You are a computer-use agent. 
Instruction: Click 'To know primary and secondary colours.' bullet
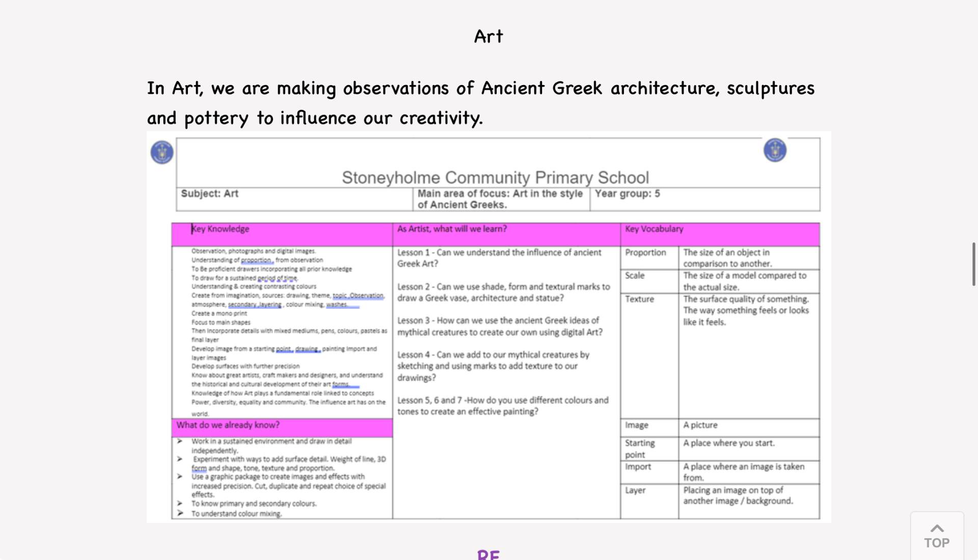coord(254,503)
